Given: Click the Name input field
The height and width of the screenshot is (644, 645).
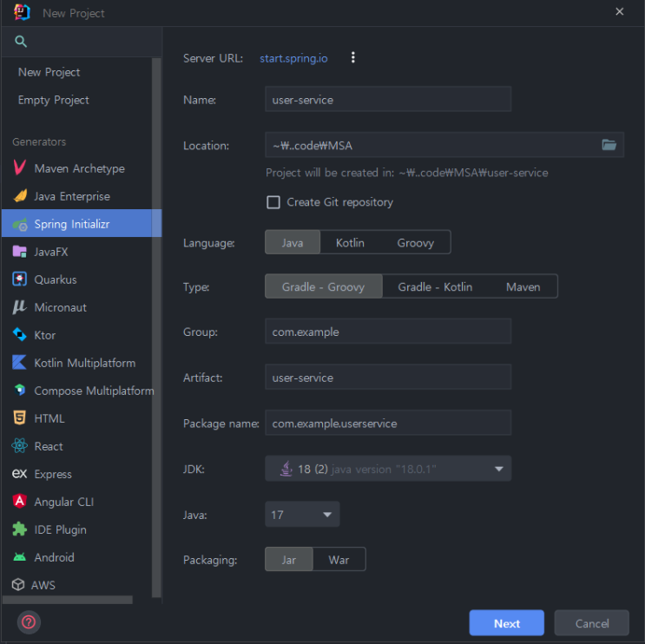Looking at the screenshot, I should coord(388,99).
